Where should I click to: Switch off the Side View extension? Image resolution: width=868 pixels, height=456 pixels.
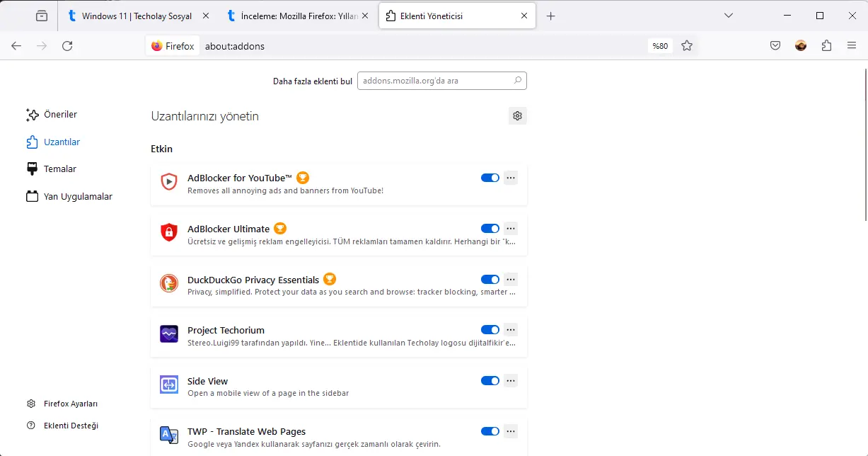tap(490, 381)
